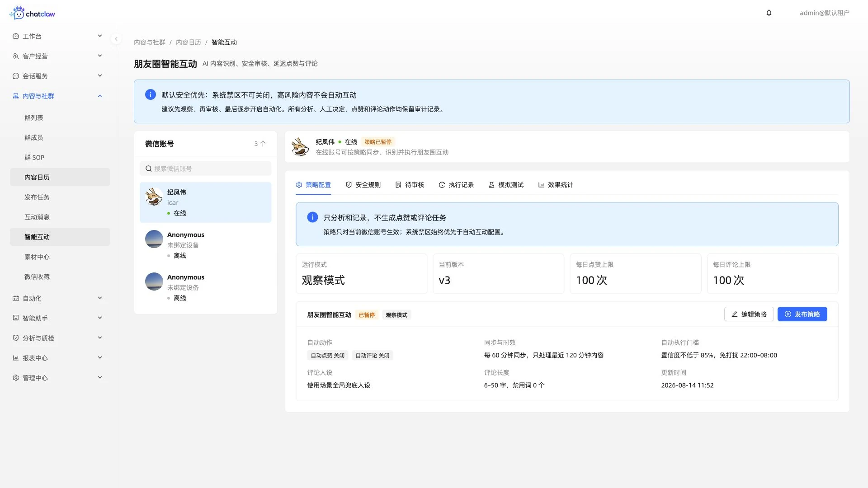The width and height of the screenshot is (868, 488).
Task: Click the 客户经营 people icon
Action: [x=16, y=56]
